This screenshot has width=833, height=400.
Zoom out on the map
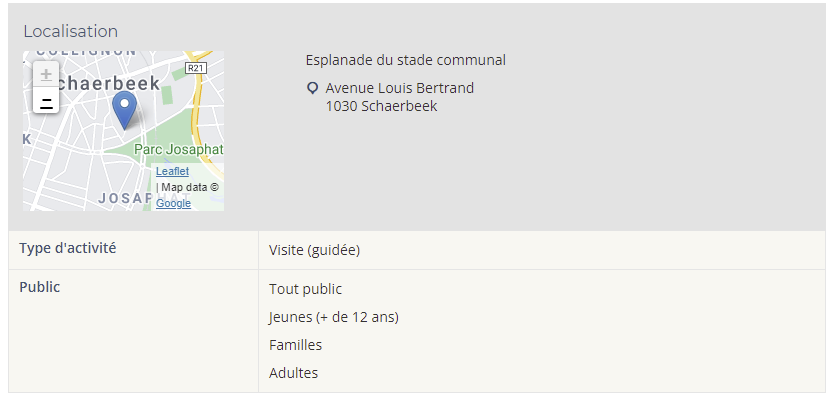point(46,100)
